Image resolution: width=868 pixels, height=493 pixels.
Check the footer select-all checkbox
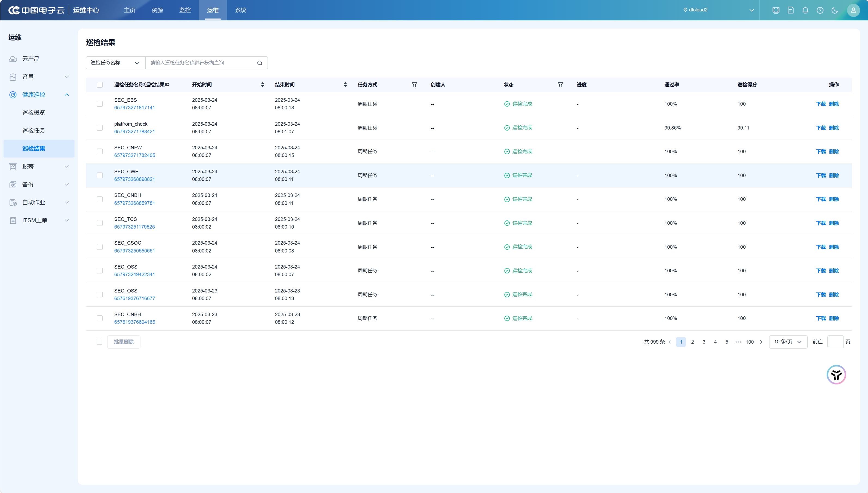click(x=99, y=342)
